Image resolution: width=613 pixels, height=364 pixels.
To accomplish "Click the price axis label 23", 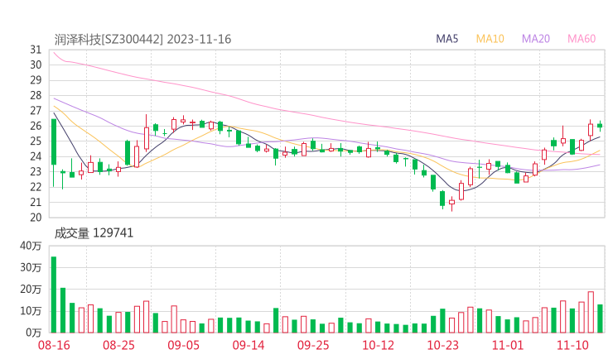I will pyautogui.click(x=36, y=172).
